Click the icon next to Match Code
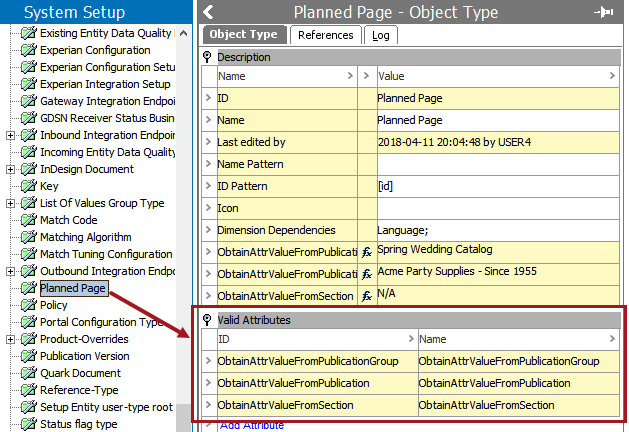Screen dimensions: 629x432 [x=29, y=220]
